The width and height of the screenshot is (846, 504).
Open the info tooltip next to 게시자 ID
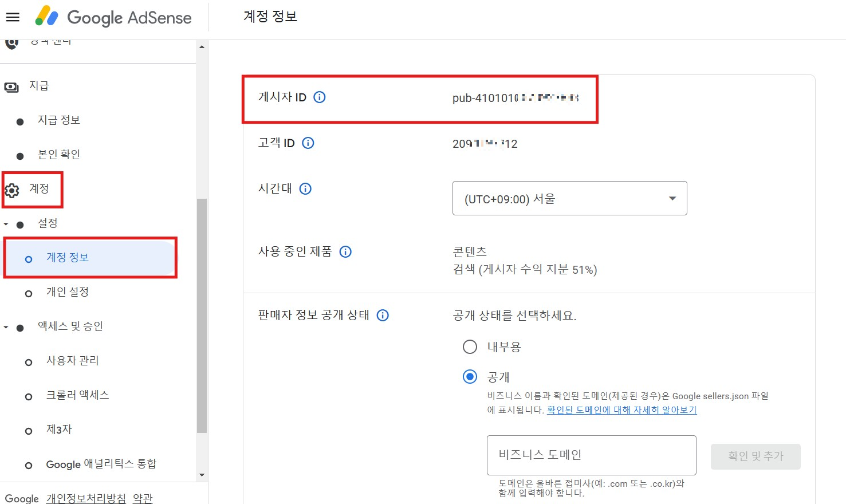[320, 97]
